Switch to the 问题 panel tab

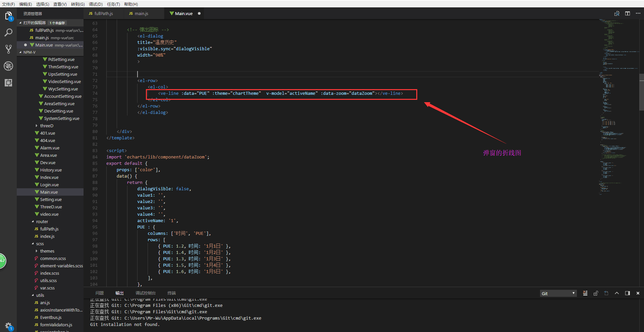click(100, 293)
